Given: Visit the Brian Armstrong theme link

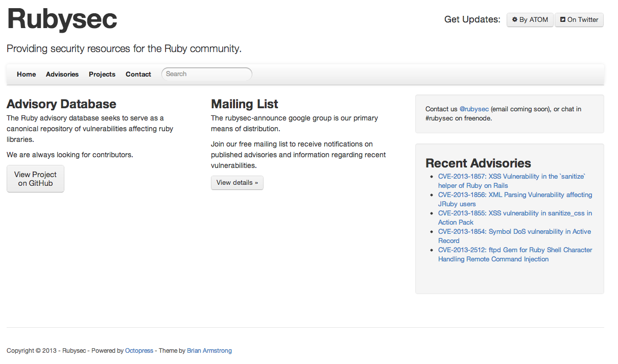Looking at the screenshot, I should (209, 351).
